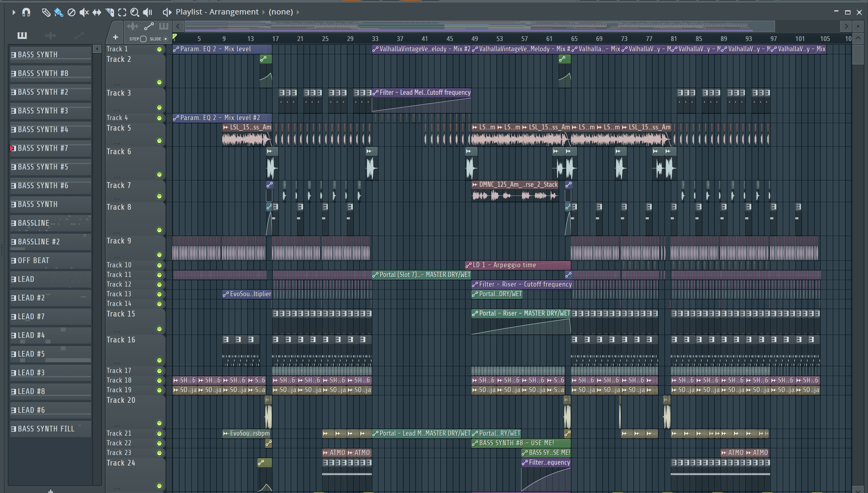Click the Track 24 header label
Image resolution: width=868 pixels, height=493 pixels.
[x=121, y=463]
